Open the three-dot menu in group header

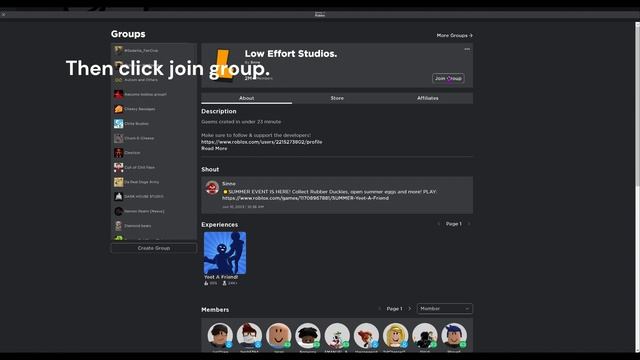point(467,49)
